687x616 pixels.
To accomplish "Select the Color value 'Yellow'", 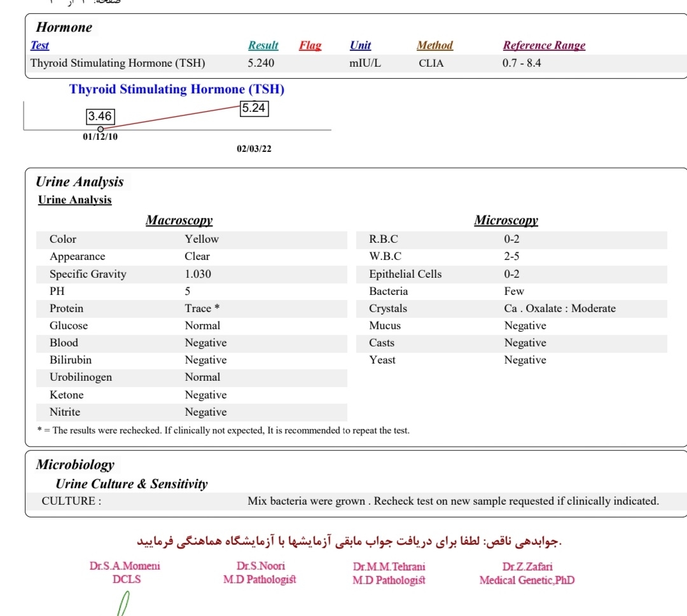I will 202,240.
